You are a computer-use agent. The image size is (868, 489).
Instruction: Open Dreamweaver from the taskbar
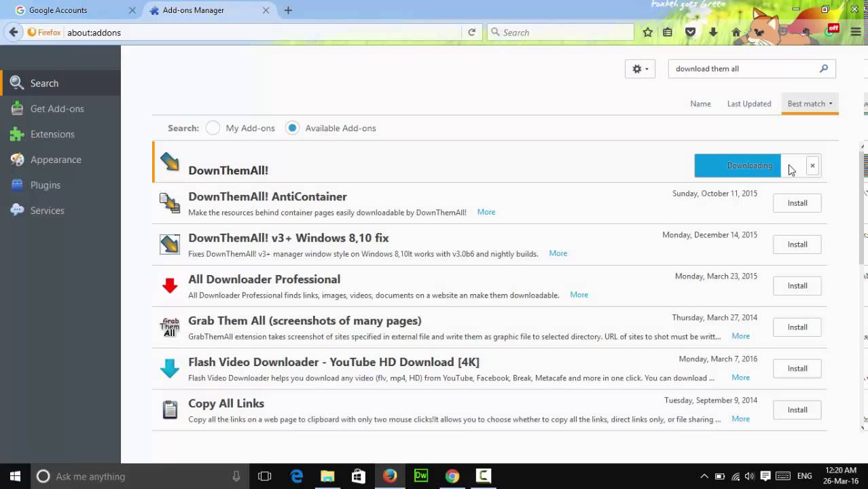pos(421,476)
